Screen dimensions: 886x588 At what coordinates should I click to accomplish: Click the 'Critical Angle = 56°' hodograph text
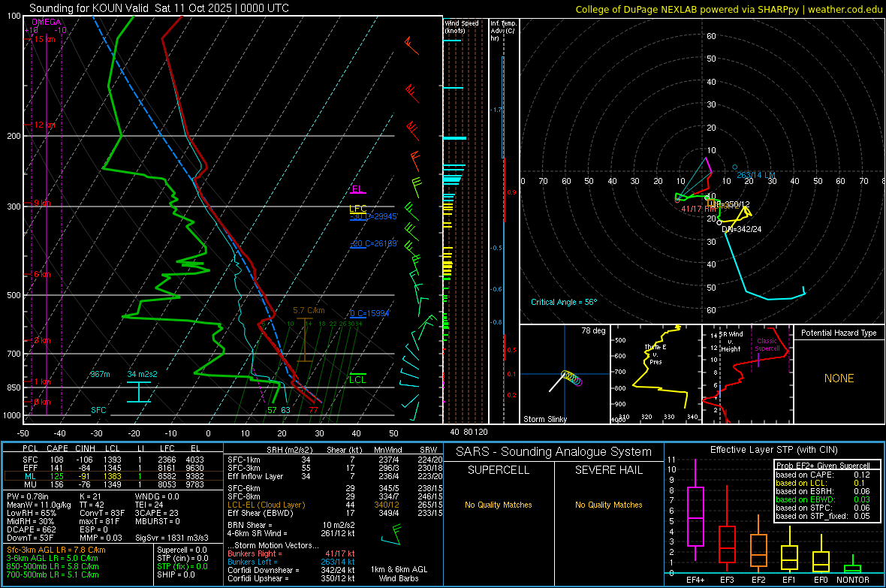pos(564,302)
